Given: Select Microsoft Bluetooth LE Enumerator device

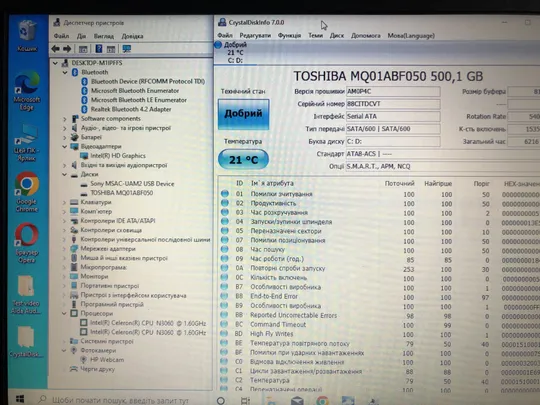Looking at the screenshot, I should point(138,100).
